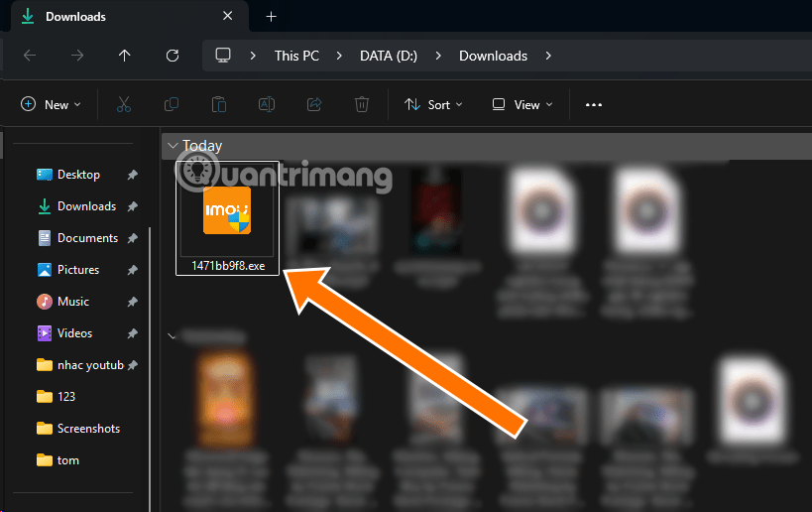812x512 pixels.
Task: Collapse the second blurred date group
Action: 172,336
